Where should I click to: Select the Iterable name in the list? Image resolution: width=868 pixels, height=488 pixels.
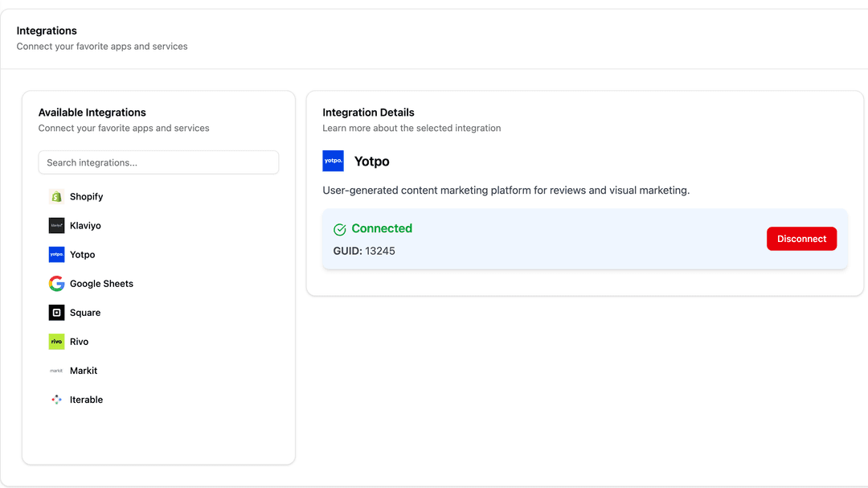click(86, 400)
